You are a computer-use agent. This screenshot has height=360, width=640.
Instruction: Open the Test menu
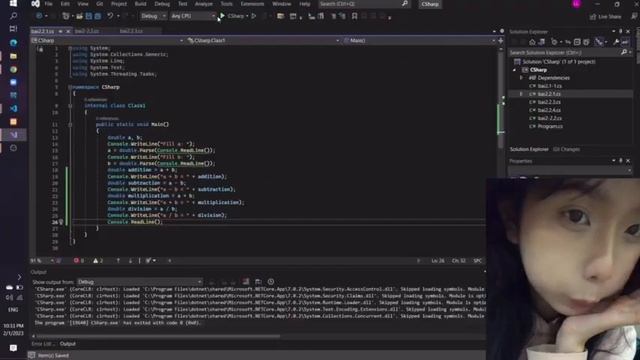pyautogui.click(x=182, y=4)
